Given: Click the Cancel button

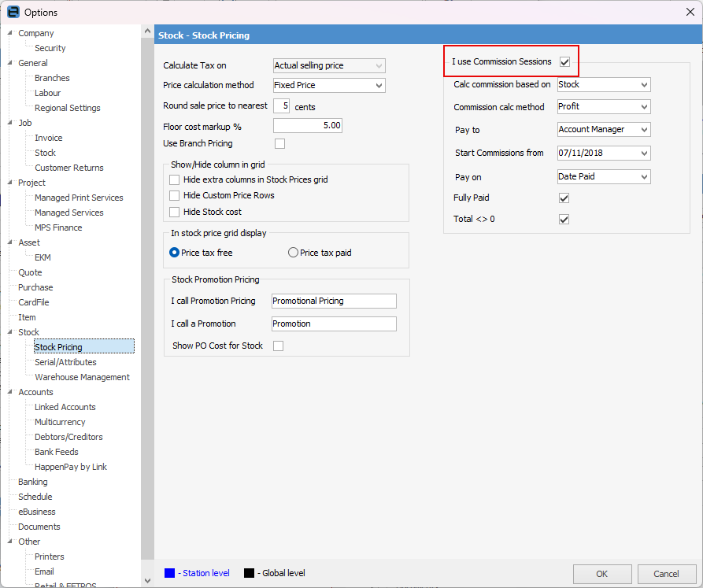Looking at the screenshot, I should coord(666,574).
